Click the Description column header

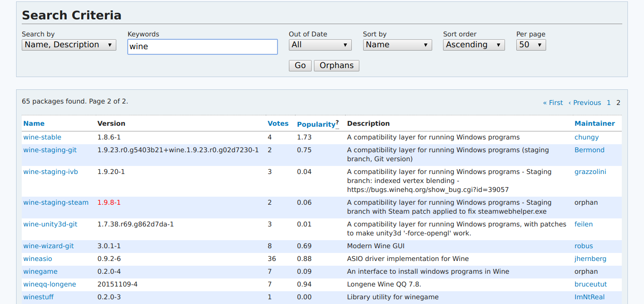tap(368, 123)
